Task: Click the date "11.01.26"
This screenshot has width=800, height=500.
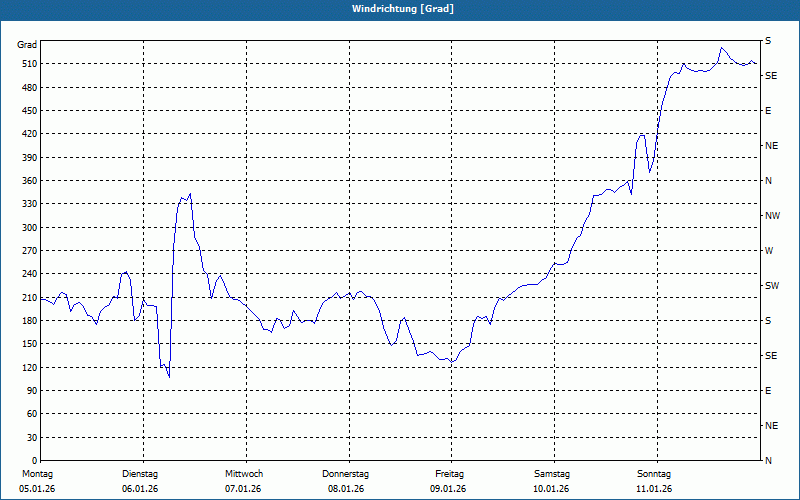Action: click(x=654, y=489)
